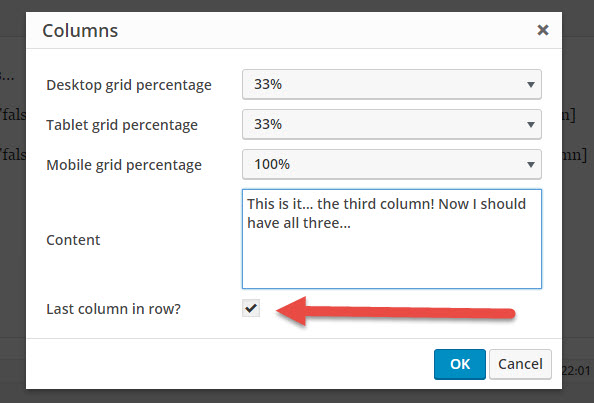Viewport: 594px width, 403px height.
Task: Expand Tablet grid percentage dropdown arrow
Action: point(531,125)
